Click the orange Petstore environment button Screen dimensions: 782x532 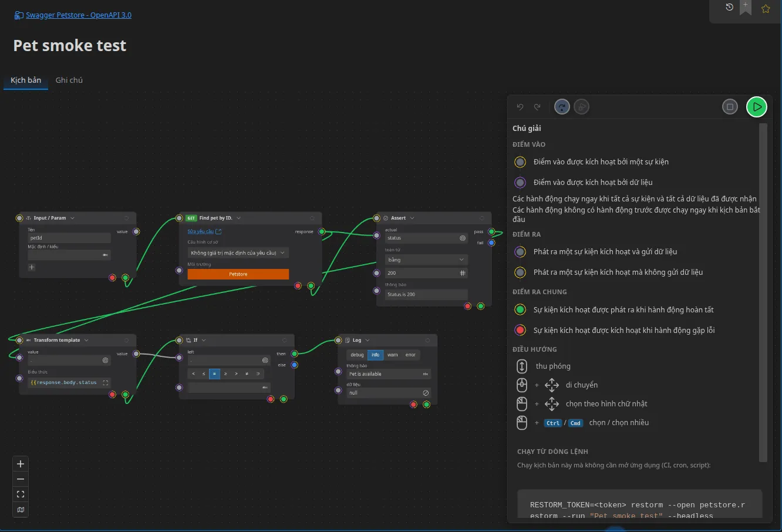click(x=238, y=274)
